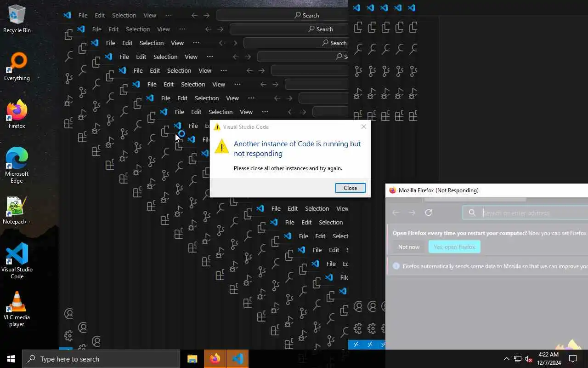Open Selection menu in the leftmost VS Code window
This screenshot has height=368, width=588.
pyautogui.click(x=124, y=15)
